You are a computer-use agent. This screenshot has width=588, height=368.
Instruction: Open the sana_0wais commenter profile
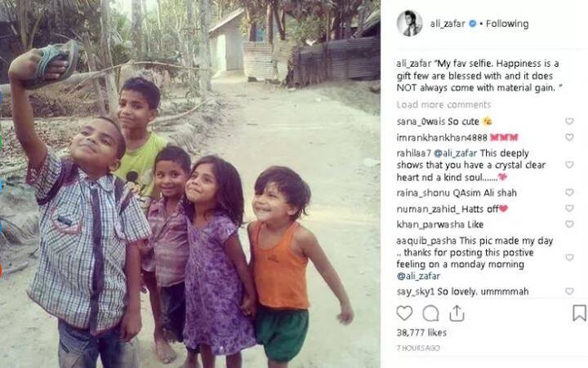pyautogui.click(x=421, y=122)
